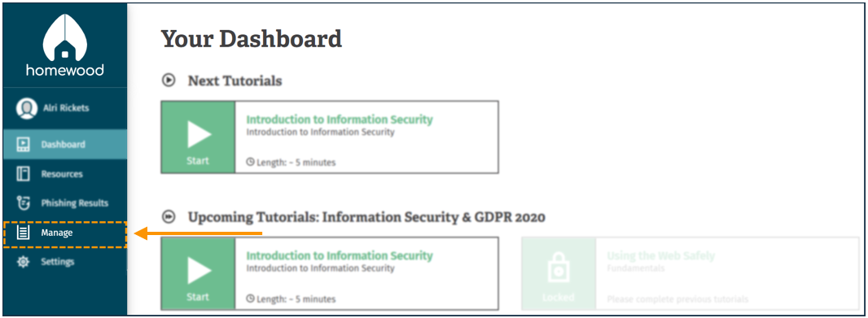This screenshot has height=318, width=868.
Task: Click the Alri Rickets user name
Action: click(x=65, y=108)
